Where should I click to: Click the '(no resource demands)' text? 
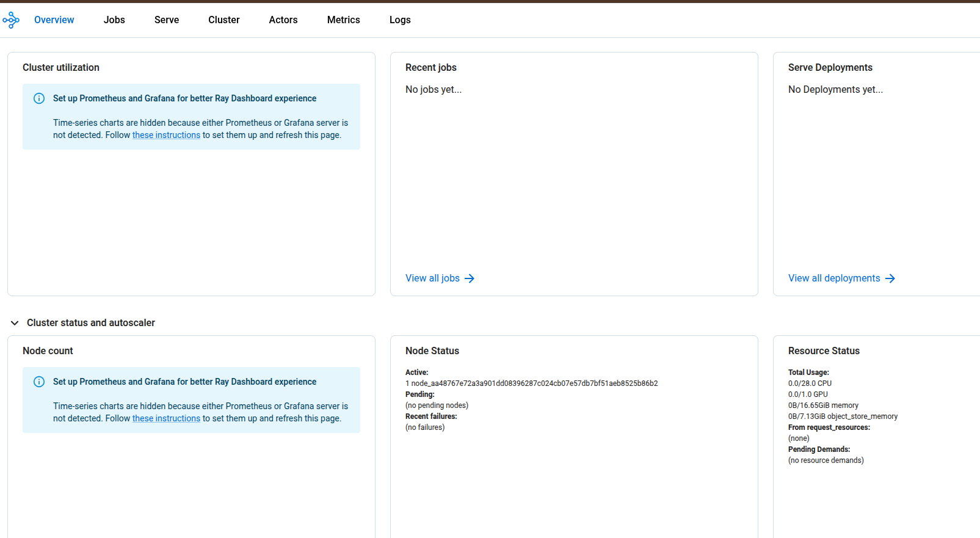tap(826, 460)
